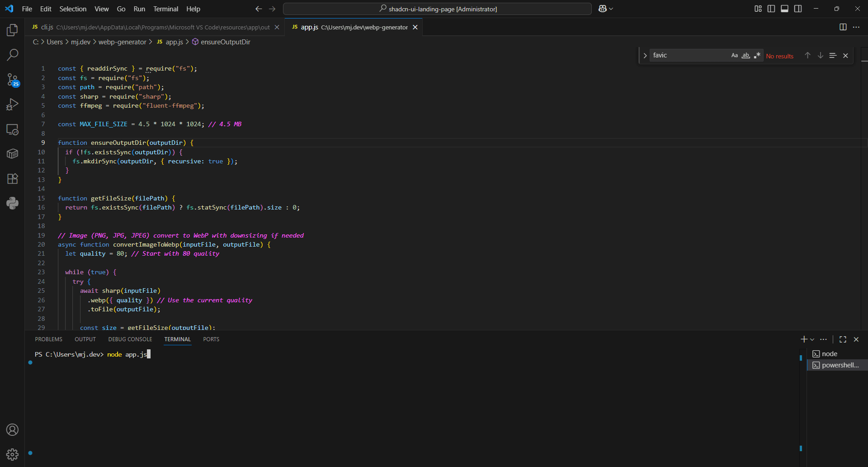Open the Python view in activity bar
Screen dimensions: 868x467
click(12, 203)
